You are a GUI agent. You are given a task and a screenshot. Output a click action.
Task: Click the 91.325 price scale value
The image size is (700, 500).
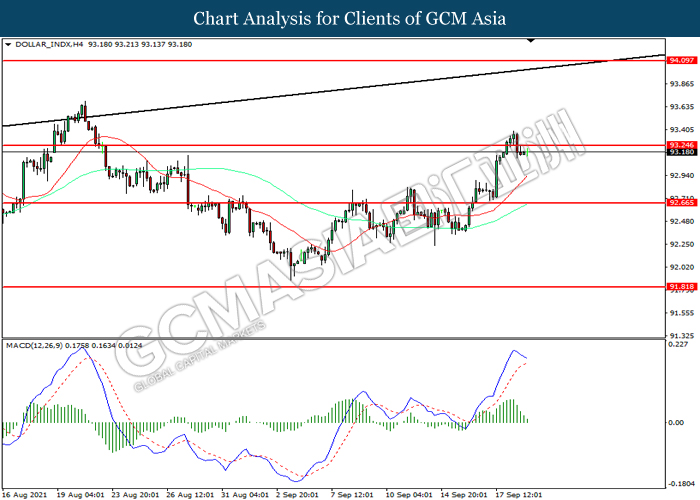pyautogui.click(x=682, y=336)
